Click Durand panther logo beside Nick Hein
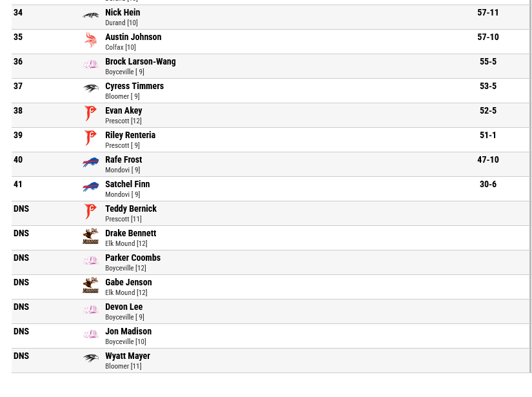This screenshot has width=532, height=397. pos(90,15)
